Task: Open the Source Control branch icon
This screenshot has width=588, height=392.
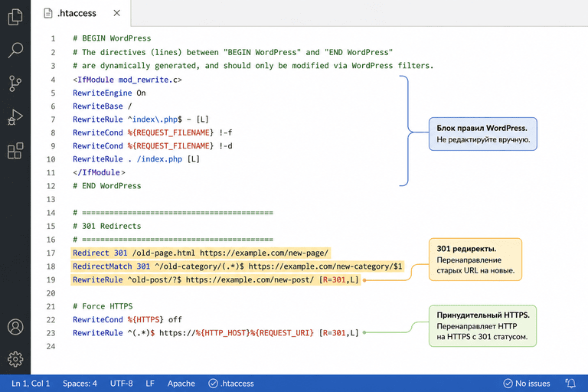Action: coord(15,83)
